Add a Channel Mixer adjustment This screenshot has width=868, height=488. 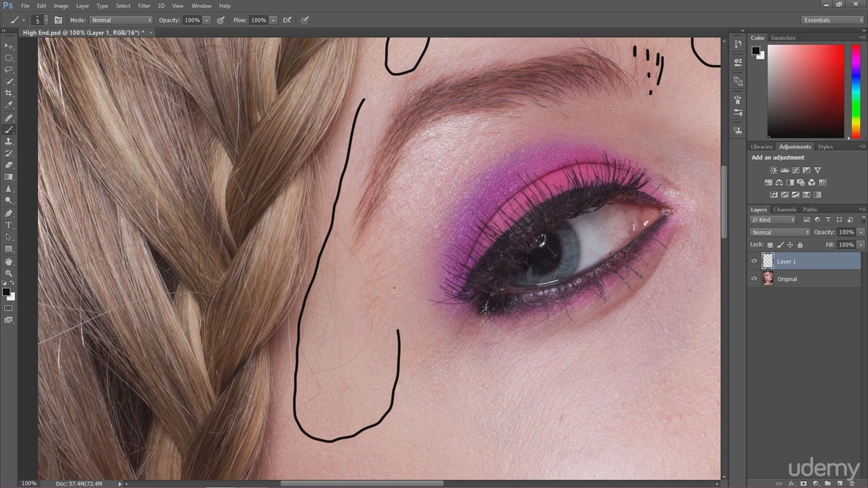click(812, 182)
